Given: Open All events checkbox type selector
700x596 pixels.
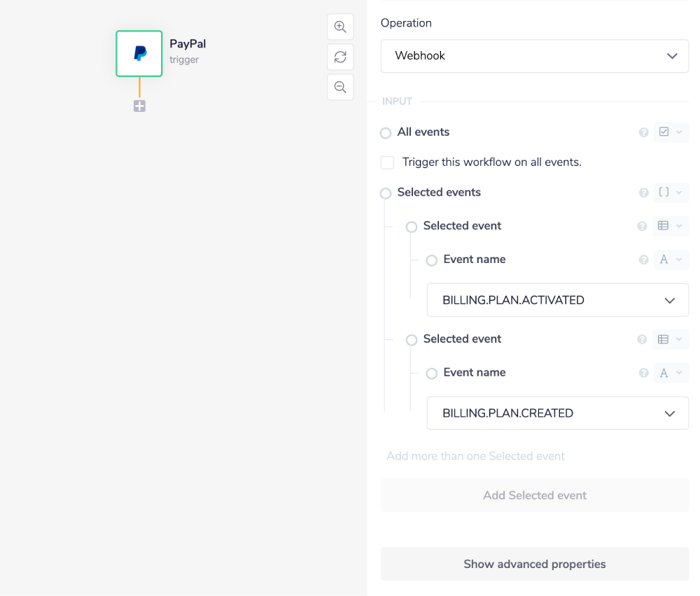Looking at the screenshot, I should (671, 132).
